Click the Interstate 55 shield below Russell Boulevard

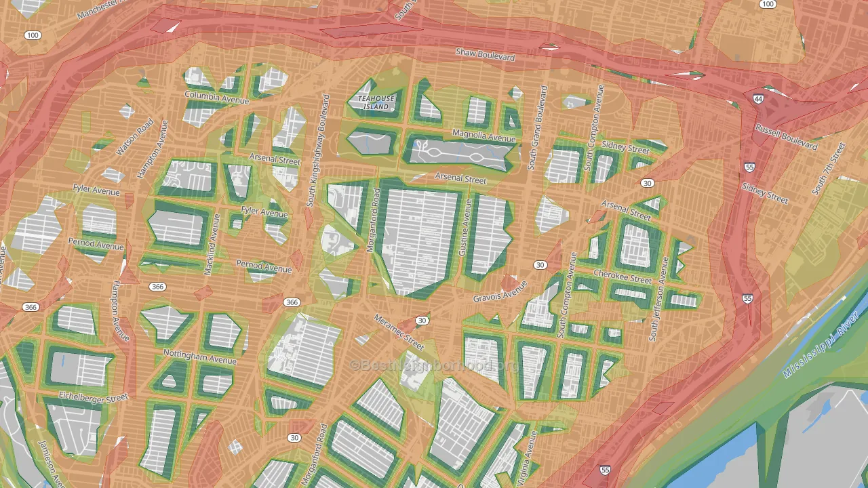click(749, 167)
